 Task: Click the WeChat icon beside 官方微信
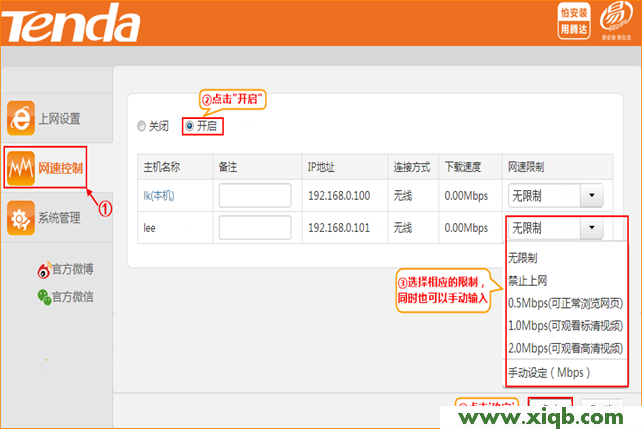point(44,296)
